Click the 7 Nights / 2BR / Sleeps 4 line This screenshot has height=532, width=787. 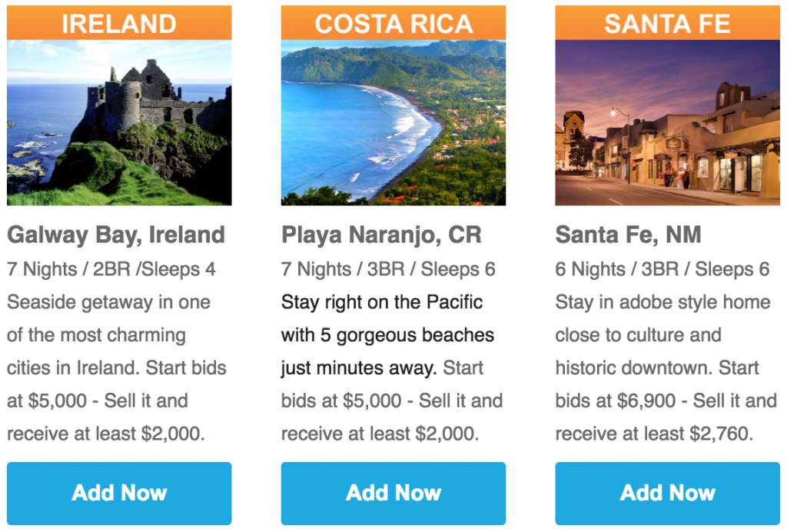pos(111,270)
